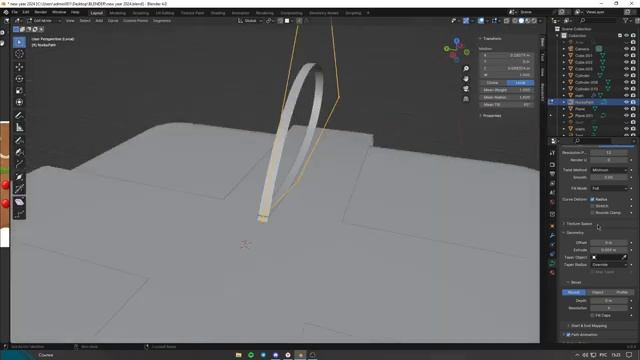640x360 pixels.
Task: Open Object Data (curve) properties tab
Action: 552,263
